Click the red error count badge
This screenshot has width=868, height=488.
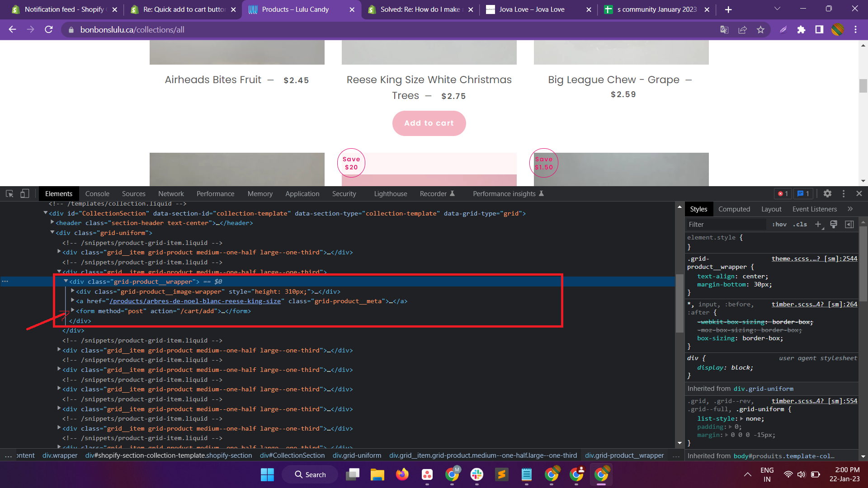tap(783, 193)
